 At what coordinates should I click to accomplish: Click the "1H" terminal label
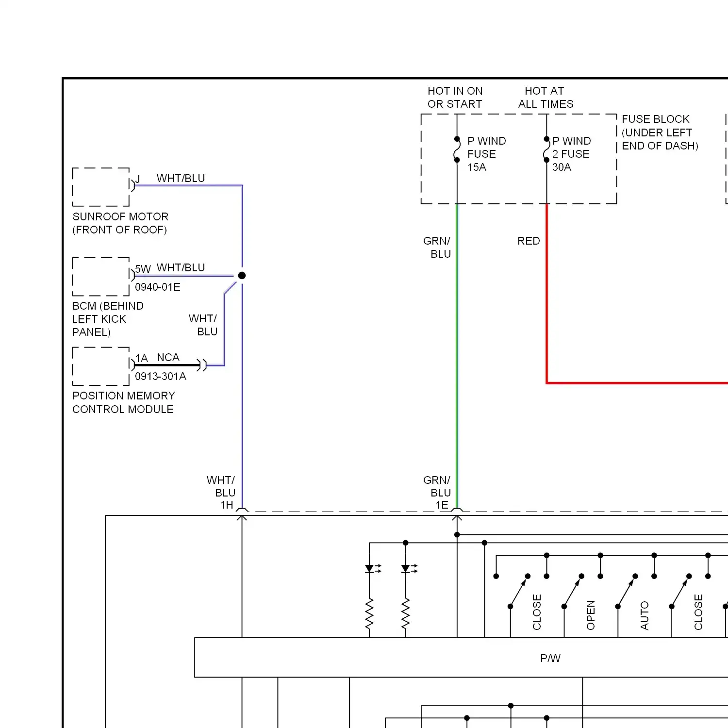coord(227,505)
